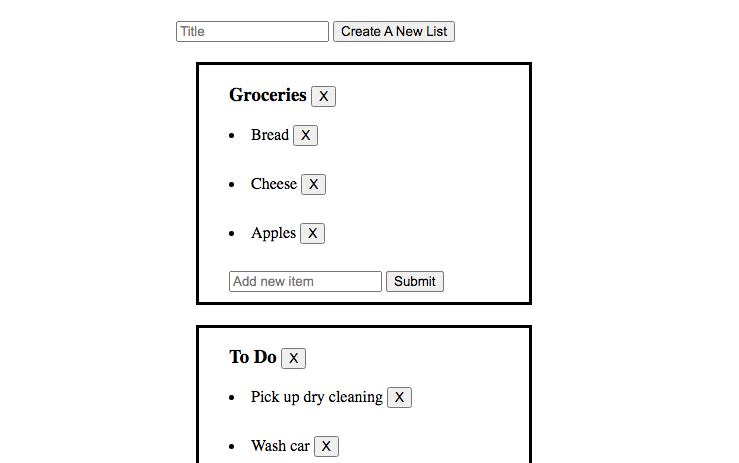739x463 pixels.
Task: Select the Groceries list heading
Action: pos(267,95)
